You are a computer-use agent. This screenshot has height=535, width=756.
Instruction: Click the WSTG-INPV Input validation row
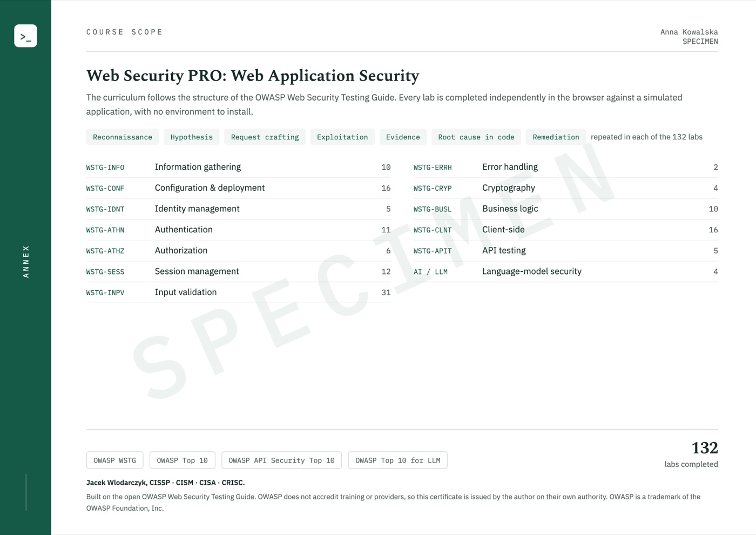click(238, 292)
